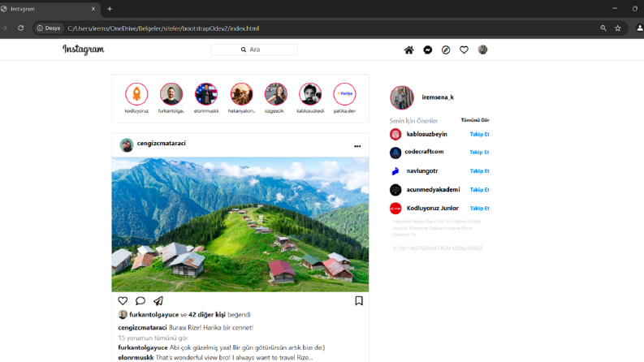The image size is (644, 362).
Task: Open cengizcmataraci username in post header
Action: [x=162, y=143]
